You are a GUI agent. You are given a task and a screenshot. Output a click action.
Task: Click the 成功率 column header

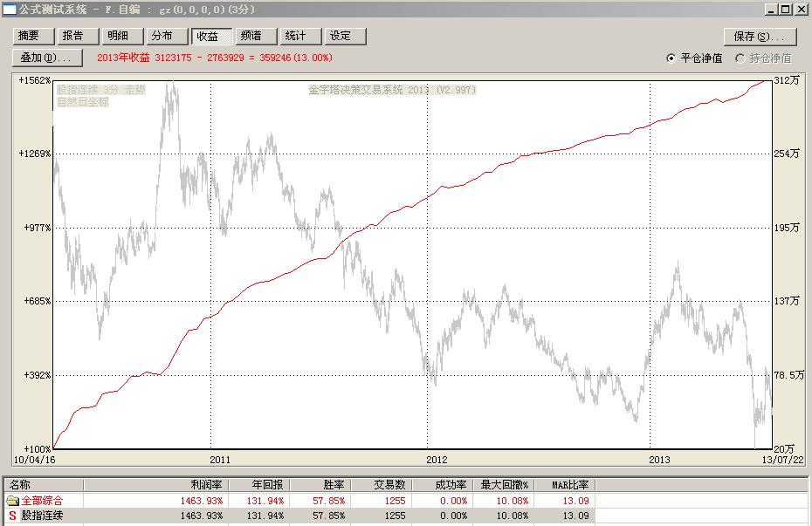coord(443,485)
